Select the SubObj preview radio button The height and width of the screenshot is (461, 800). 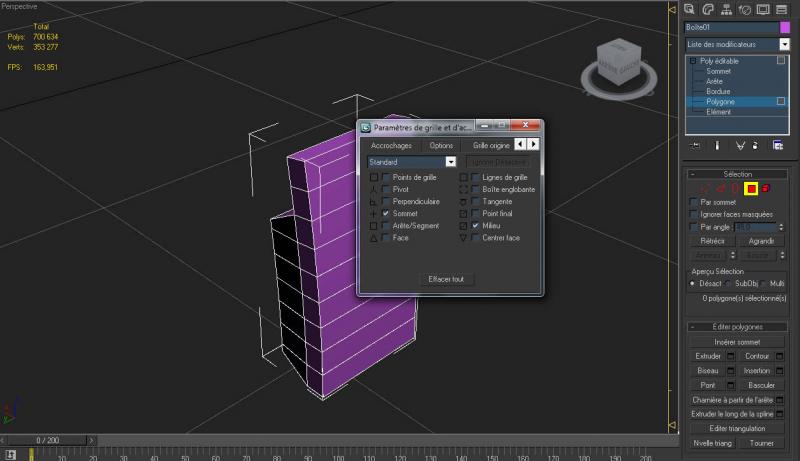(727, 284)
